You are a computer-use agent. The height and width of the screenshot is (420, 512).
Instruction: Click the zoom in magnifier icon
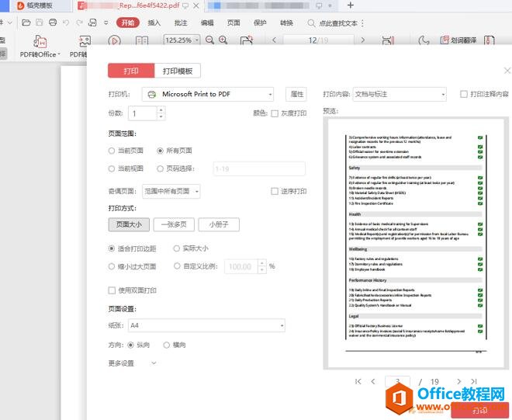223,40
